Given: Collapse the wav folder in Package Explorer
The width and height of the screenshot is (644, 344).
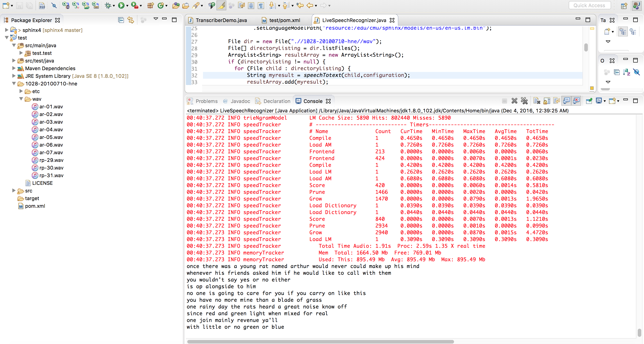Looking at the screenshot, I should pos(21,99).
